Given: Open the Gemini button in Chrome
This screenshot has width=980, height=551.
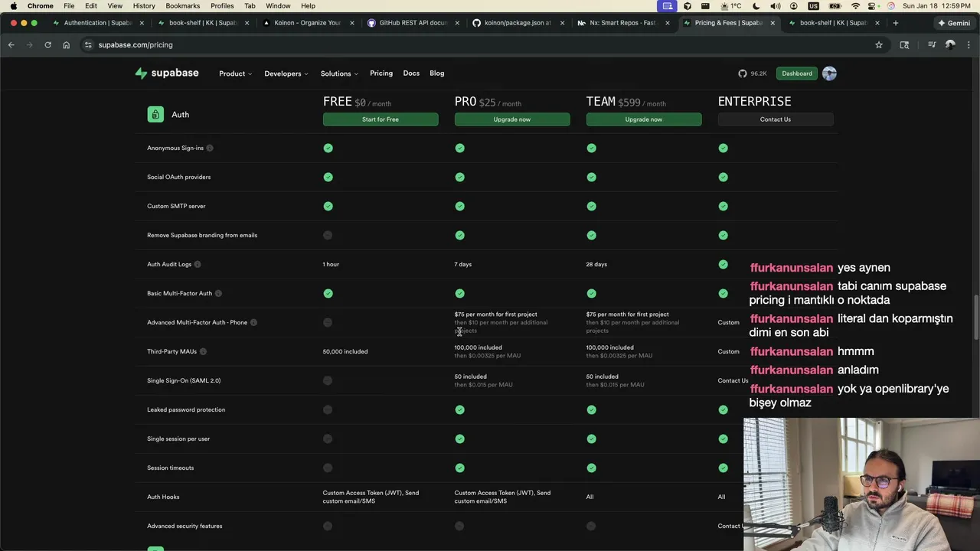Looking at the screenshot, I should click(x=954, y=23).
